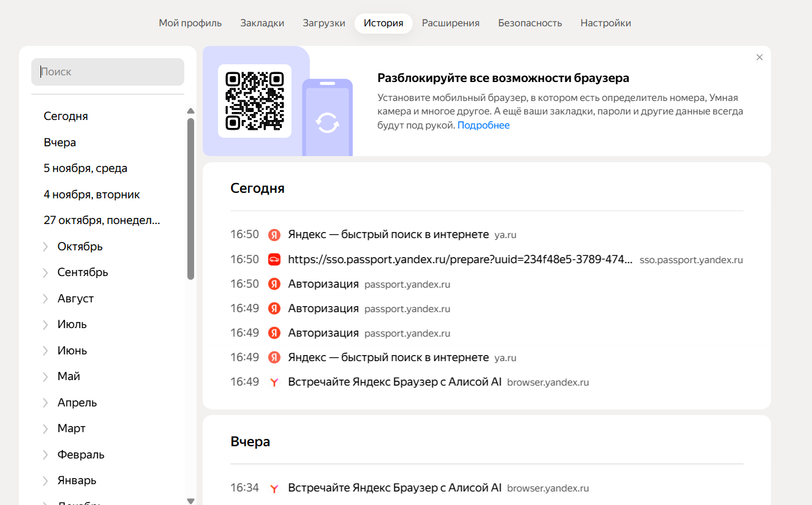Open the Подробнее link

pyautogui.click(x=483, y=125)
